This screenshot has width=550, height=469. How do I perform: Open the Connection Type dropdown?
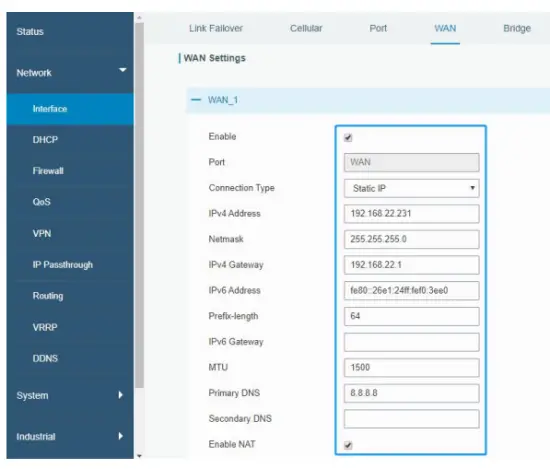[411, 188]
